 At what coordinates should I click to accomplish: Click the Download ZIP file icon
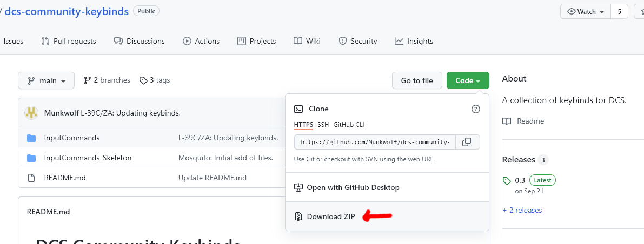tap(298, 216)
